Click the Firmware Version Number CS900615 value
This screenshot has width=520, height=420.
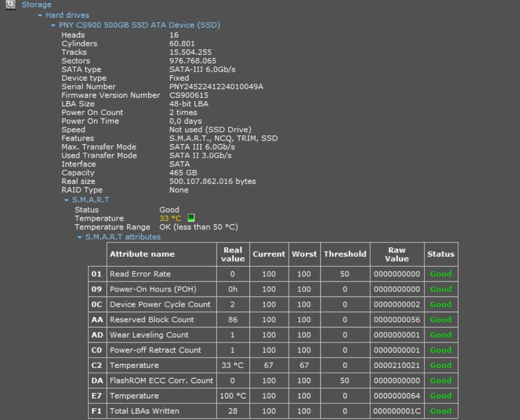[188, 95]
